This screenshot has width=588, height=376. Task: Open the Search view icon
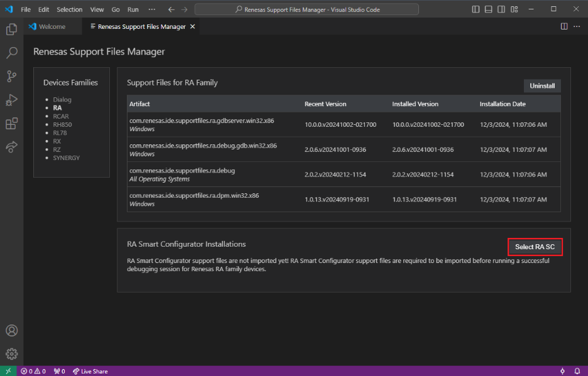pos(11,53)
